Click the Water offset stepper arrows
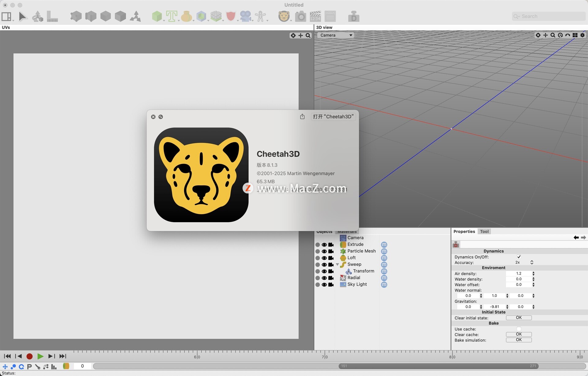Viewport: 588px width, 376px height. pyautogui.click(x=533, y=284)
